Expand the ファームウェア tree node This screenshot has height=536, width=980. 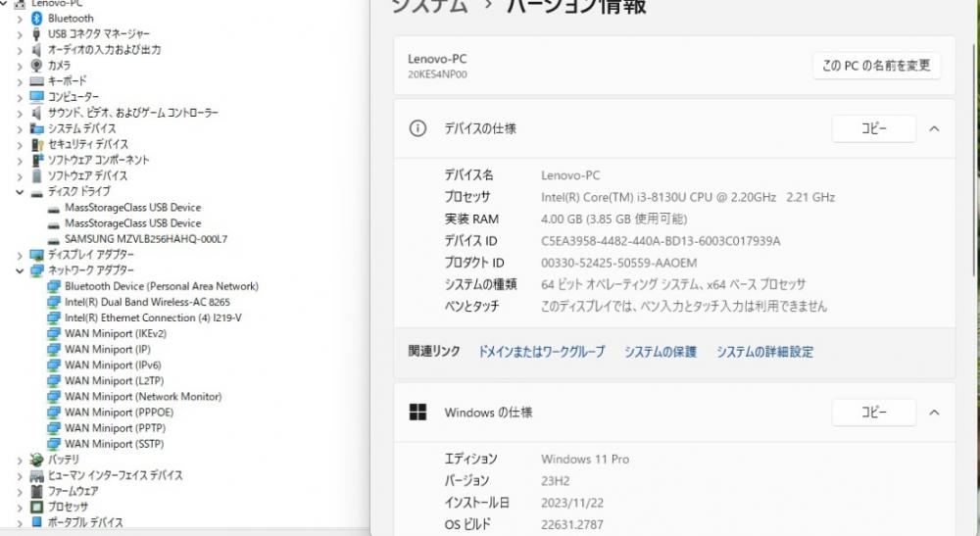pos(20,491)
